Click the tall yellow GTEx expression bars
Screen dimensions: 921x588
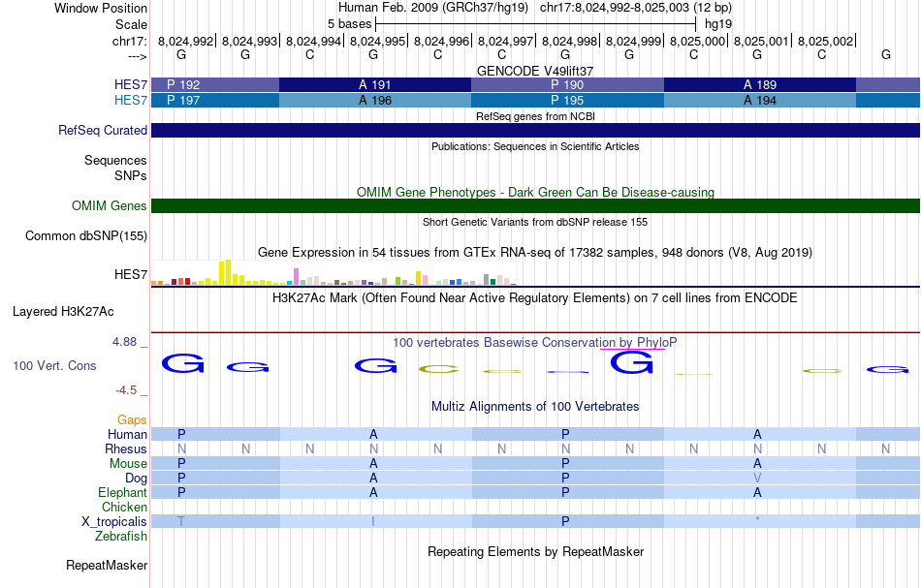[225, 272]
